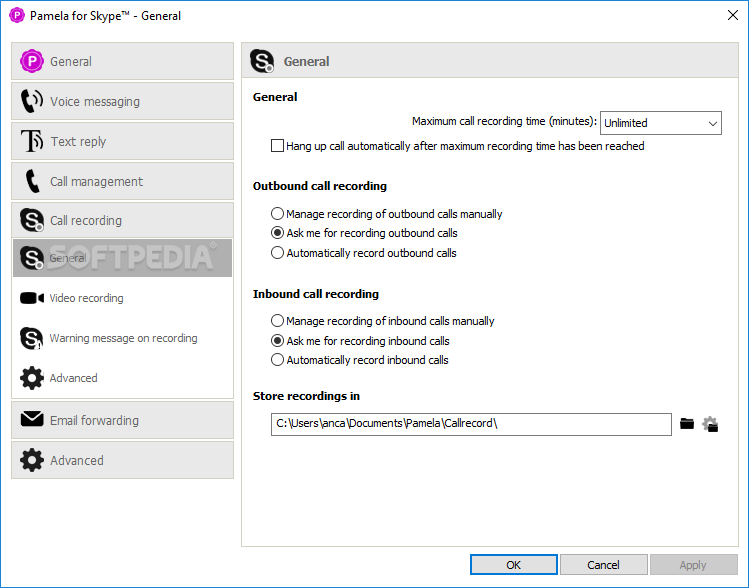Open the Email forwarding section
This screenshot has height=588, width=749.
click(122, 420)
